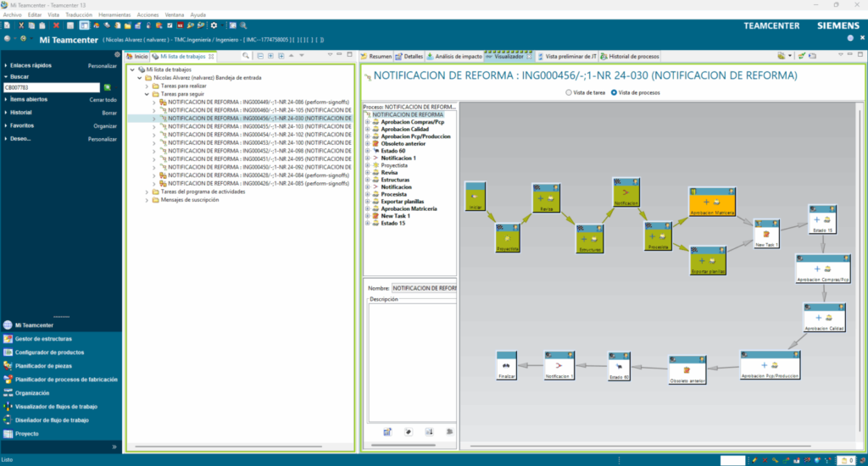Click the Buscar search input field
The height and width of the screenshot is (466, 868).
(x=51, y=87)
